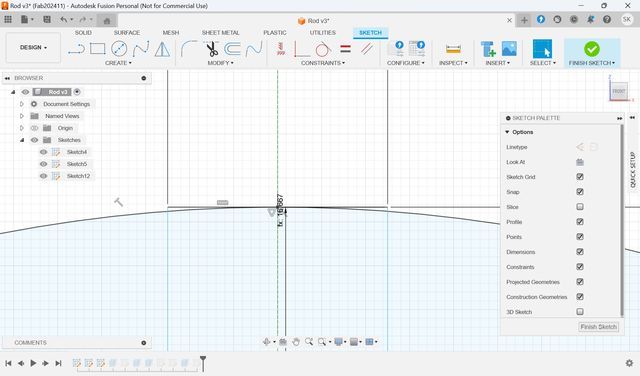640x376 pixels.
Task: Open the Pan hand navigation tool
Action: point(296,342)
